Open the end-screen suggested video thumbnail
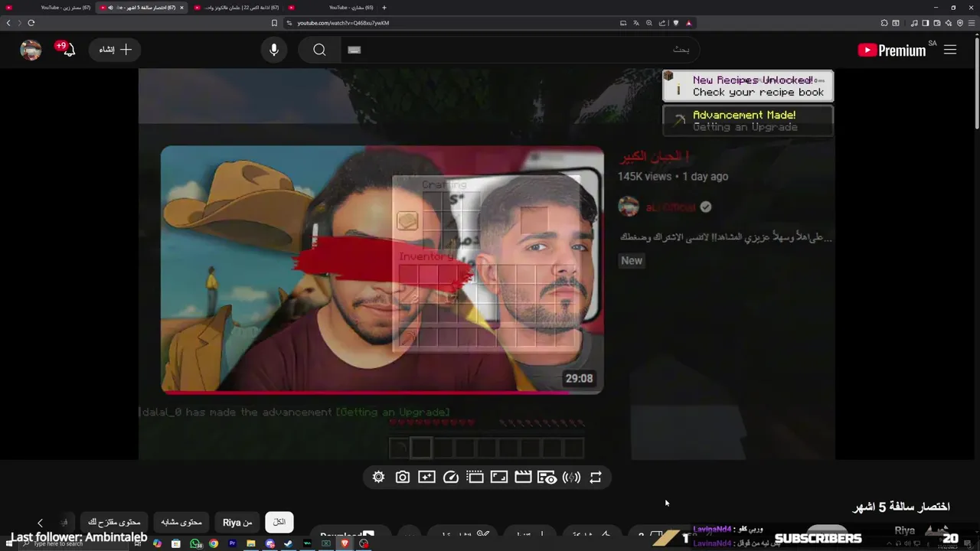Screen dimensions: 980x551 (382, 269)
